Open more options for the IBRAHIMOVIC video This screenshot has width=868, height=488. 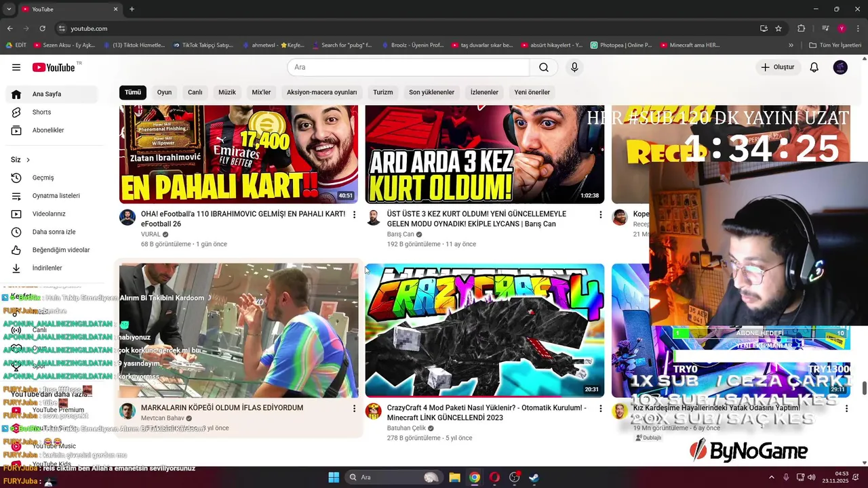(354, 215)
